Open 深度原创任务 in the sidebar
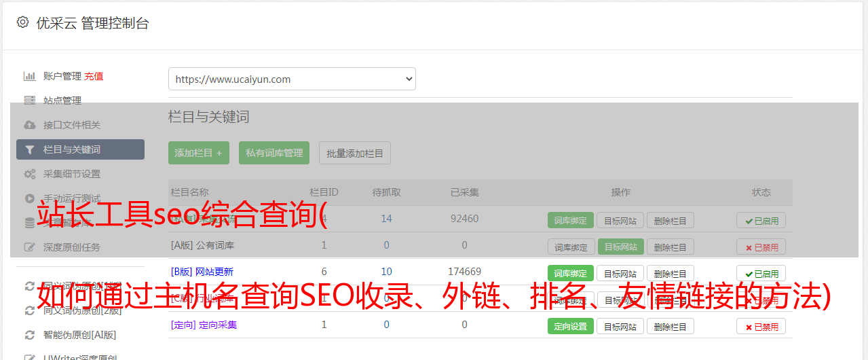Image resolution: width=868 pixels, height=360 pixels. [x=72, y=247]
